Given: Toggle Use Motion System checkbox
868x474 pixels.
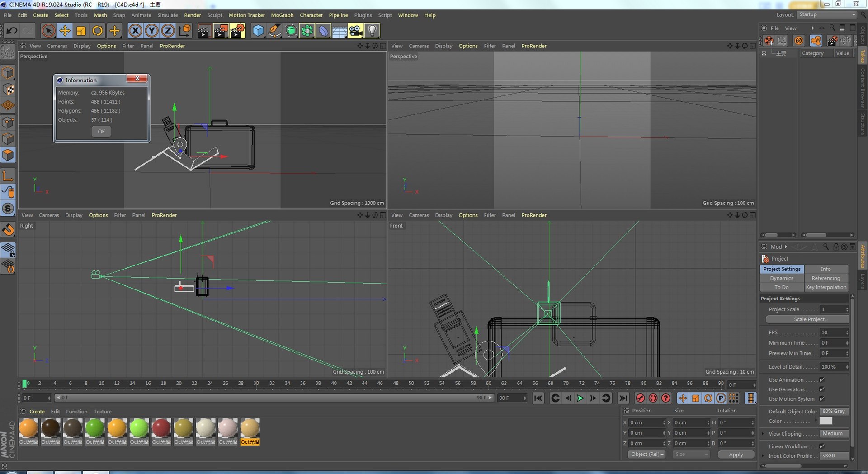Looking at the screenshot, I should click(822, 399).
